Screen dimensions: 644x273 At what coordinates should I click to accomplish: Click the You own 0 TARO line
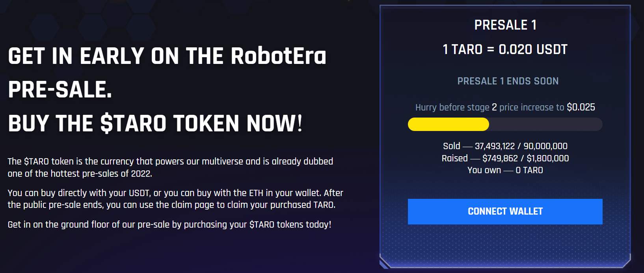coord(505,170)
